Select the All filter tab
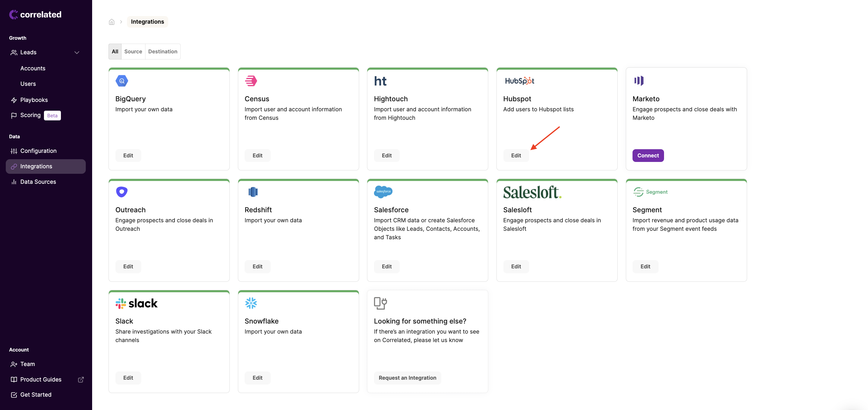The width and height of the screenshot is (868, 410). (x=115, y=52)
